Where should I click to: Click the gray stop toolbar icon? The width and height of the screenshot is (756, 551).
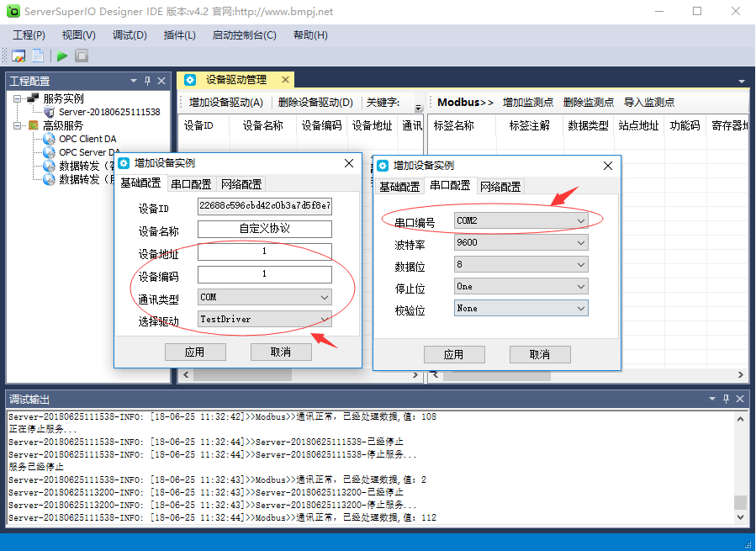click(x=82, y=56)
